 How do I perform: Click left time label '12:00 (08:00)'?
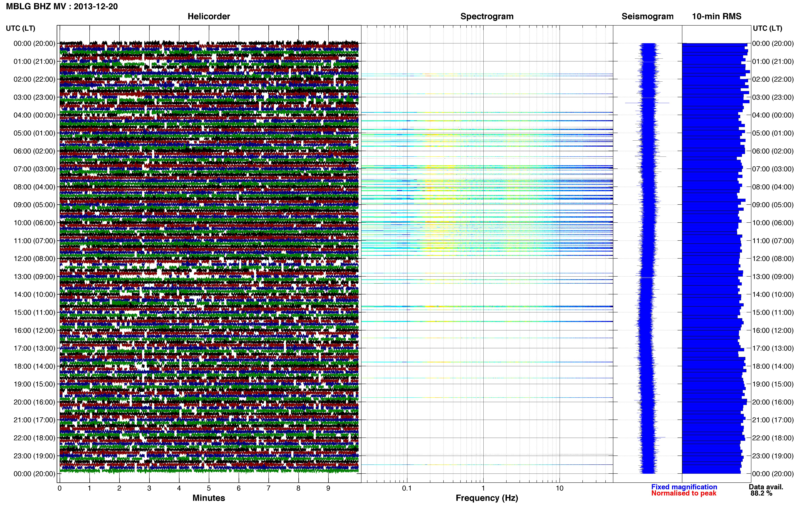point(34,259)
